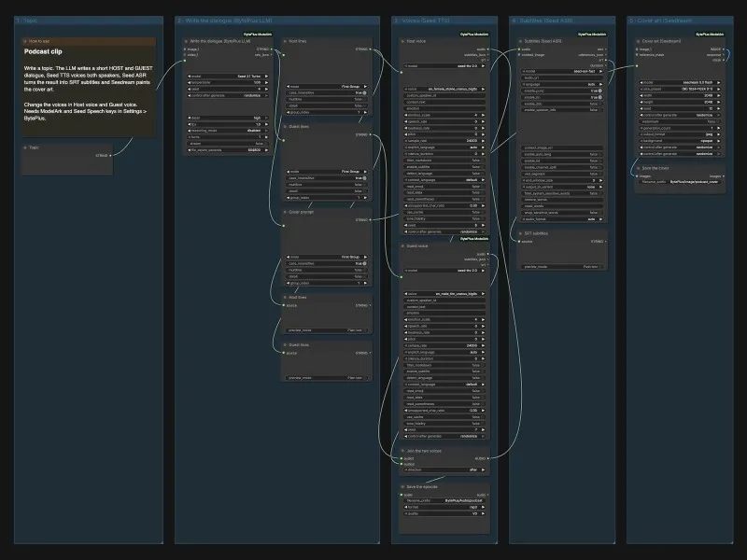Collapse the Guest voice node
The image size is (747, 560).
point(403,246)
